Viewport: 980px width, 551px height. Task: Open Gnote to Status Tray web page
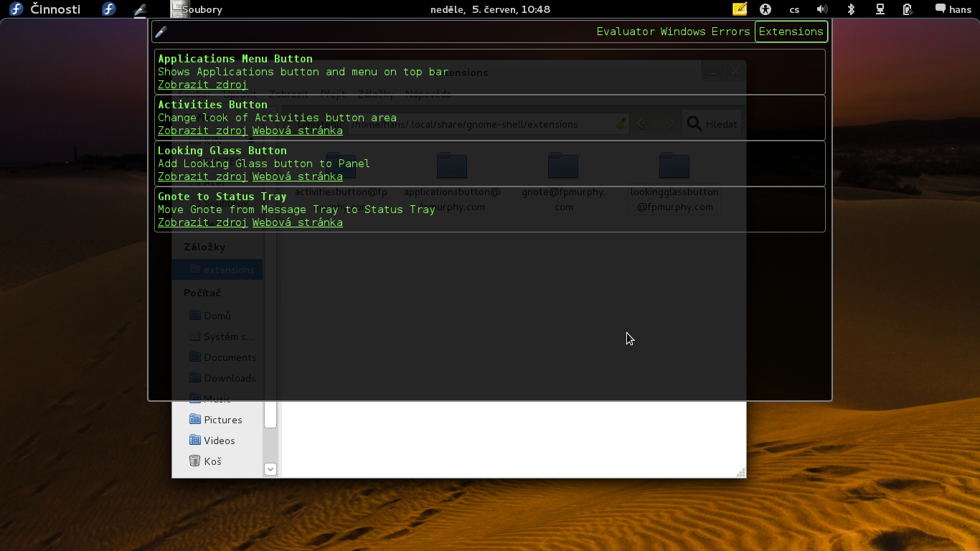point(298,222)
